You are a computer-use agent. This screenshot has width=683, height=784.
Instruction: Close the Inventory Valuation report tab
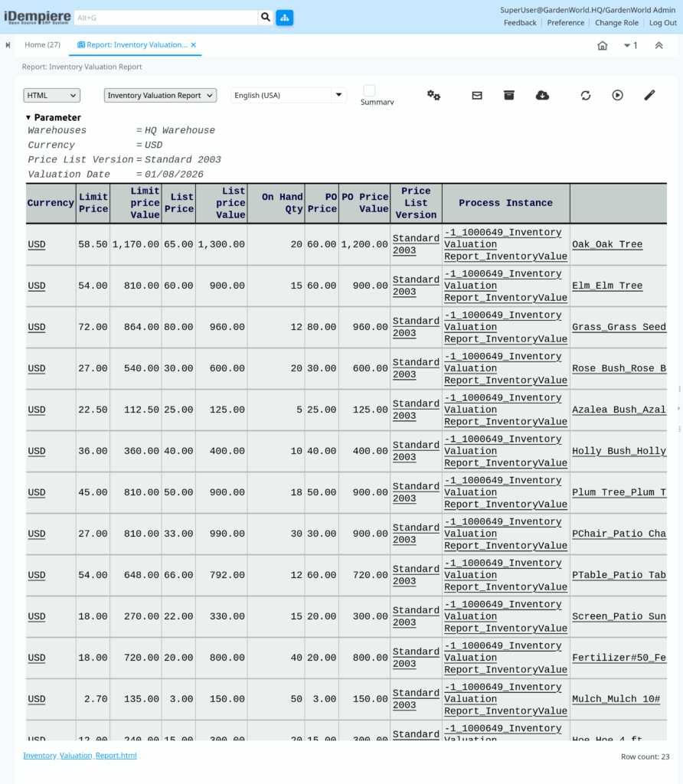pyautogui.click(x=194, y=45)
